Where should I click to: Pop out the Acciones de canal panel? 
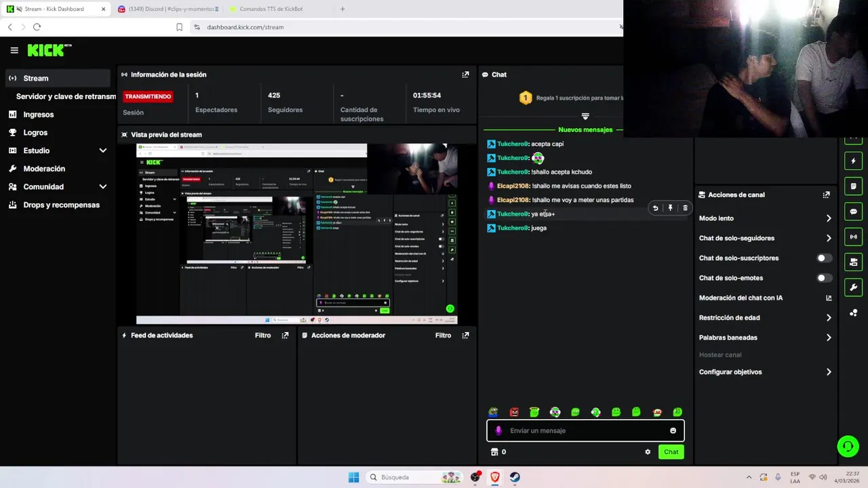826,195
